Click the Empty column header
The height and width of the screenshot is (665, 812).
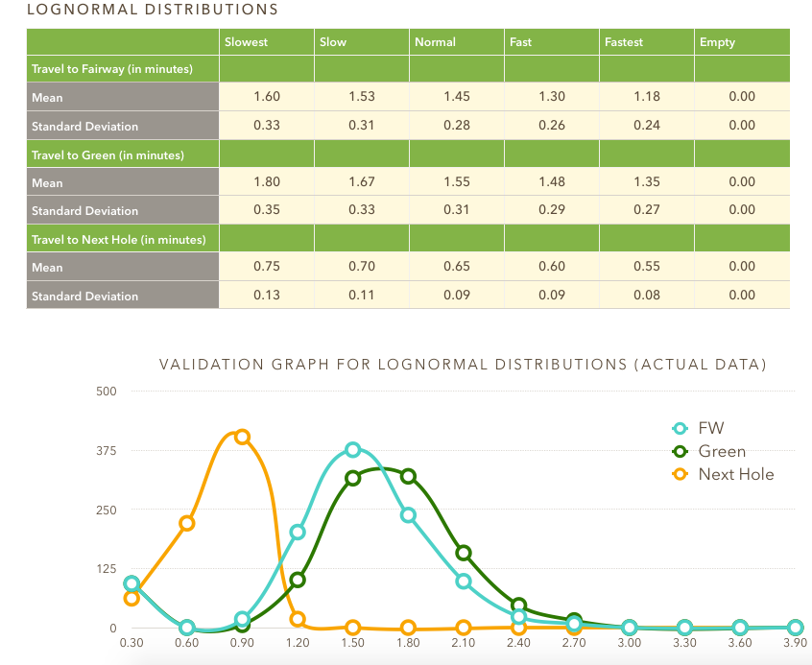(x=717, y=42)
